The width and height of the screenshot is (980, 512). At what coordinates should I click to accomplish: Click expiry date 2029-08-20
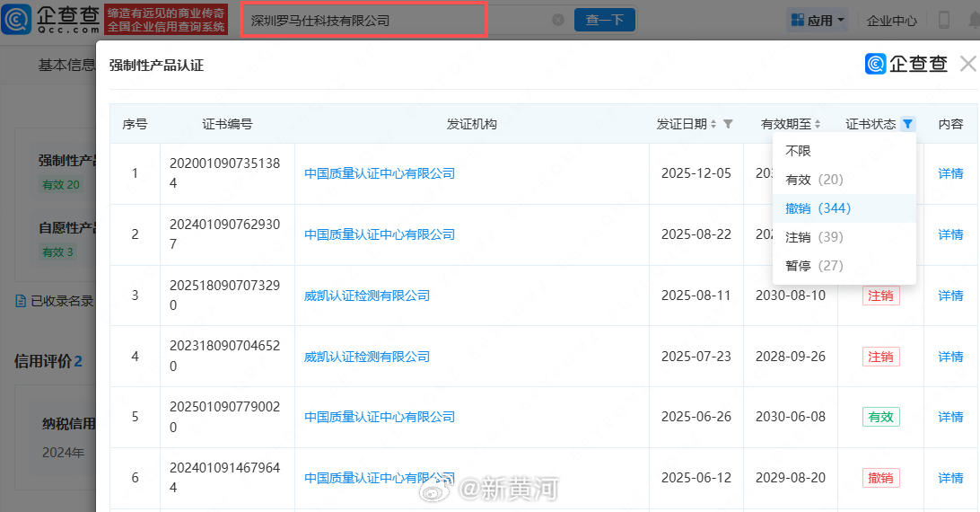pyautogui.click(x=791, y=478)
